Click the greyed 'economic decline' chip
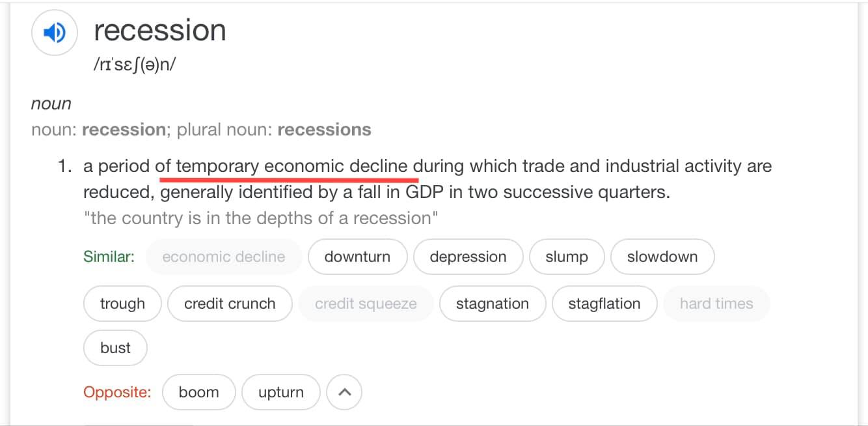Image resolution: width=868 pixels, height=426 pixels. pyautogui.click(x=224, y=257)
